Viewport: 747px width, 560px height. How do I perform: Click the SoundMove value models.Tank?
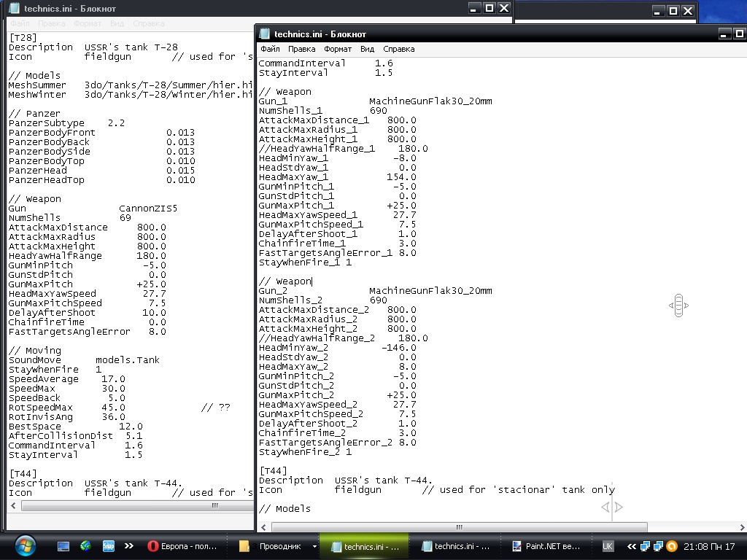[128, 360]
